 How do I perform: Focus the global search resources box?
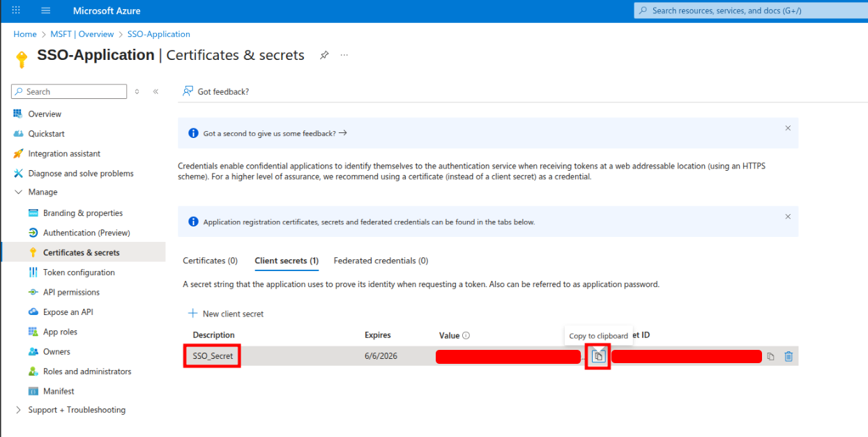[x=751, y=10]
